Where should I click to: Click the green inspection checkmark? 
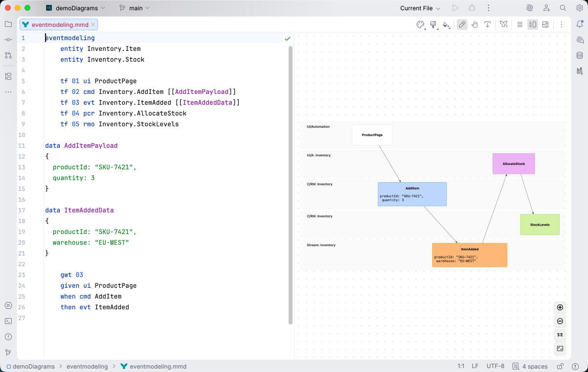[287, 38]
